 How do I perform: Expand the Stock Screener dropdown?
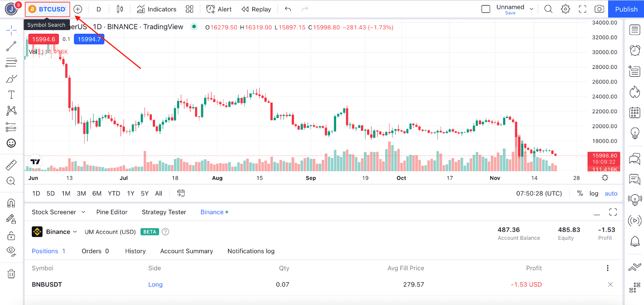tap(83, 212)
